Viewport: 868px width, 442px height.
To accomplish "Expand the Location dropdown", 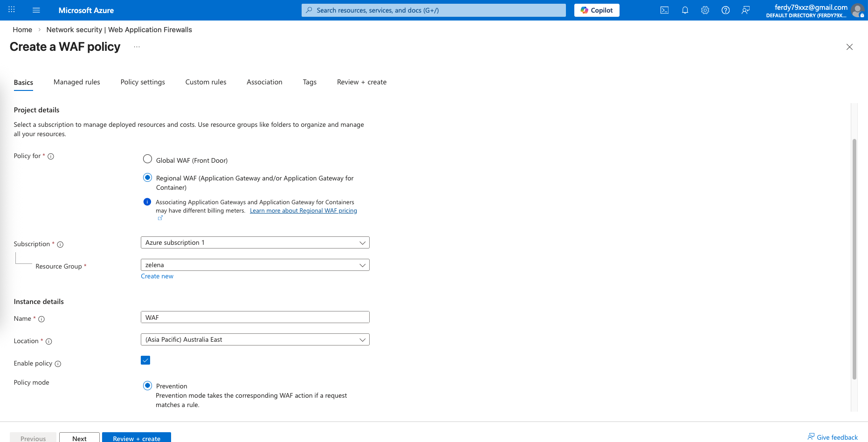I will (255, 340).
